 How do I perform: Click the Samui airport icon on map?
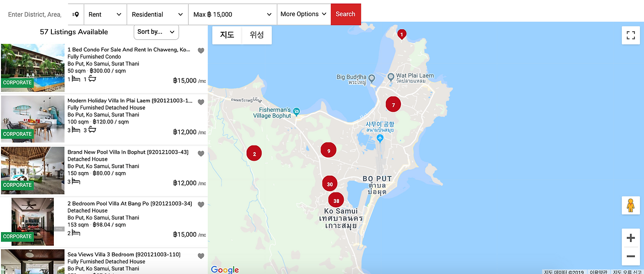click(x=379, y=138)
